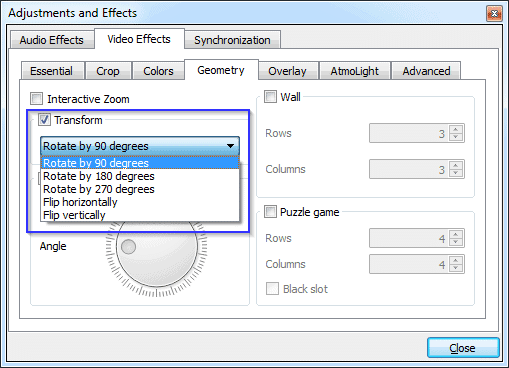
Task: Select Flip vertically from the list
Action: click(140, 215)
